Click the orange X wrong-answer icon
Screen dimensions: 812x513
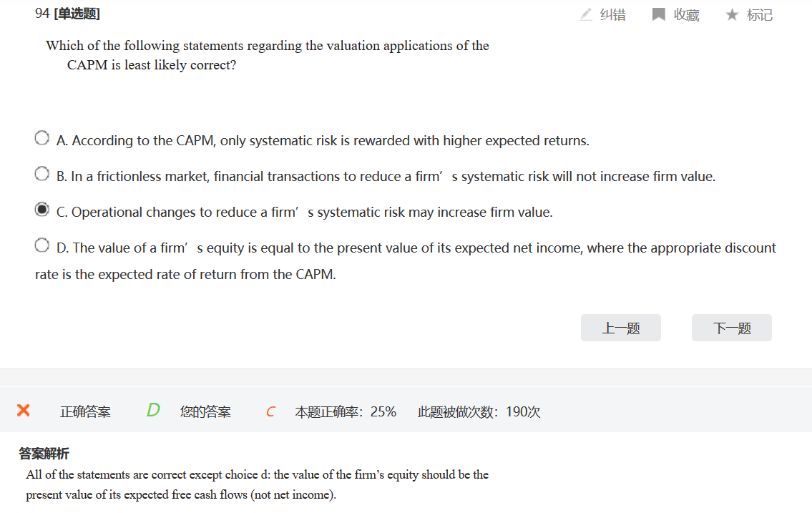pyautogui.click(x=24, y=411)
